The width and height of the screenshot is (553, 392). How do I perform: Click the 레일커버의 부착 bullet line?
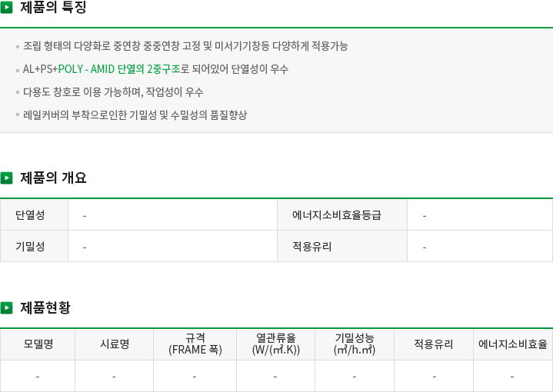pos(135,115)
